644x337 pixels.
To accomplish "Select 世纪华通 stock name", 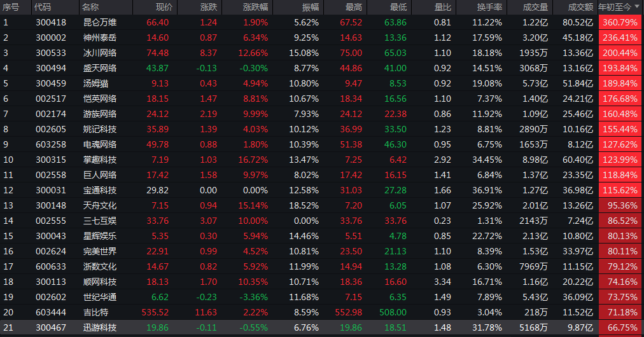I will pyautogui.click(x=100, y=297).
